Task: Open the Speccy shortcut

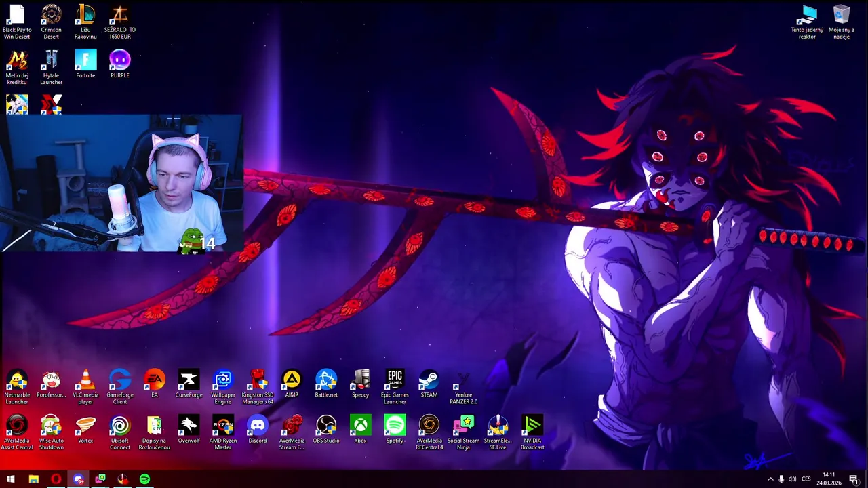Action: tap(360, 384)
